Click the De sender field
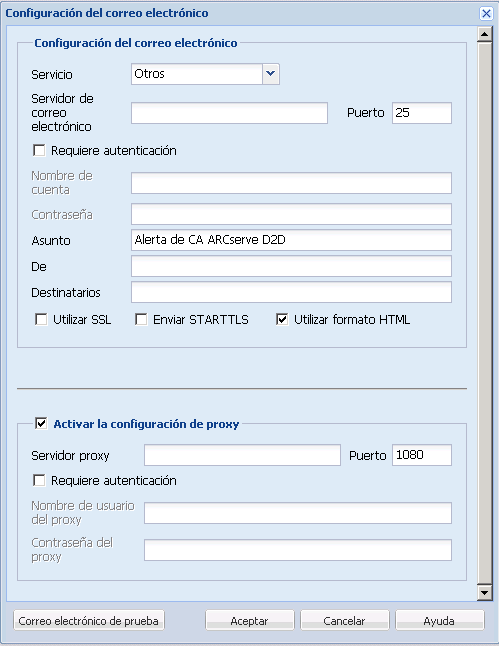This screenshot has width=499, height=646. click(291, 266)
